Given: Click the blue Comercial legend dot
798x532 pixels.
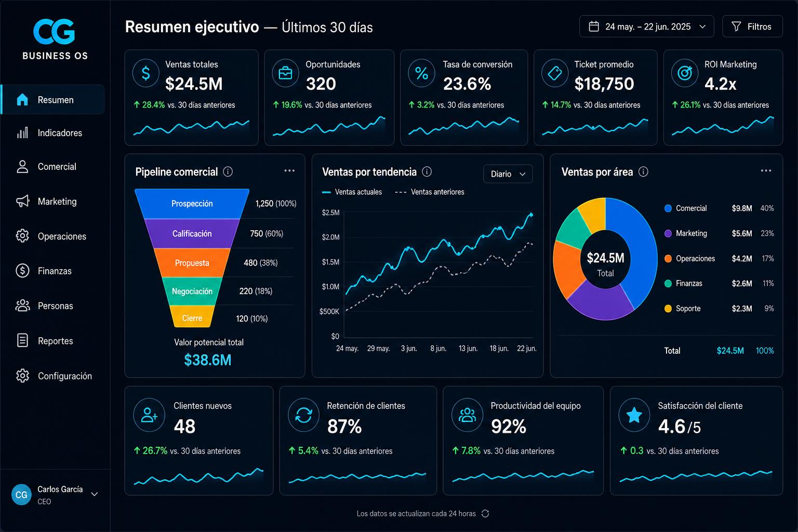Looking at the screenshot, I should coord(668,208).
